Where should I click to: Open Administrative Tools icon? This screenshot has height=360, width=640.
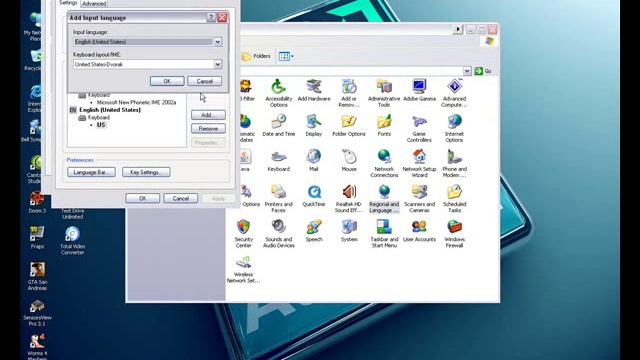[x=384, y=93]
